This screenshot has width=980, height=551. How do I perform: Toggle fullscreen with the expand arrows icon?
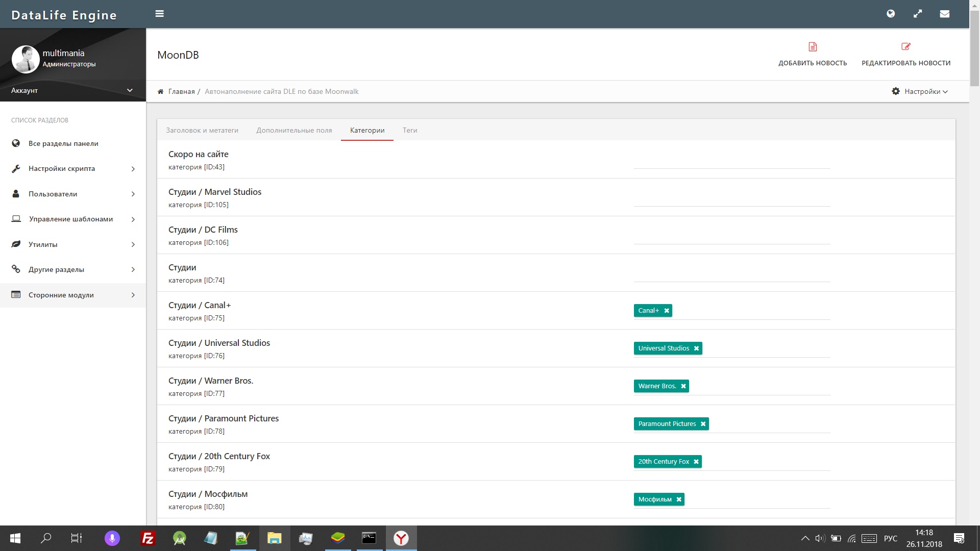click(918, 14)
